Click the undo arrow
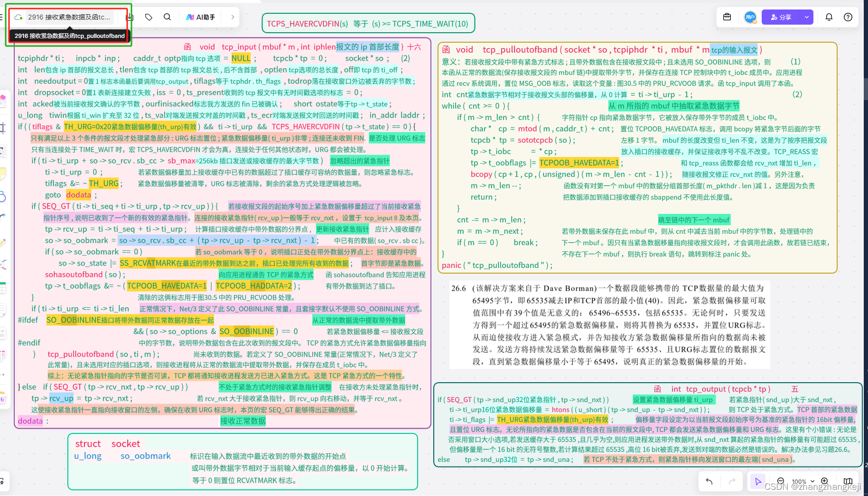Image resolution: width=868 pixels, height=496 pixels. (709, 481)
